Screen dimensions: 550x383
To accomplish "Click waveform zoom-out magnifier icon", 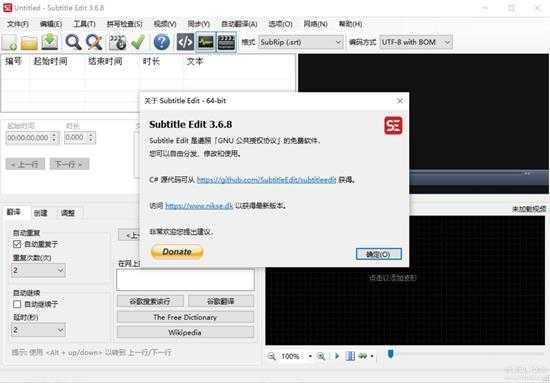I will (271, 356).
